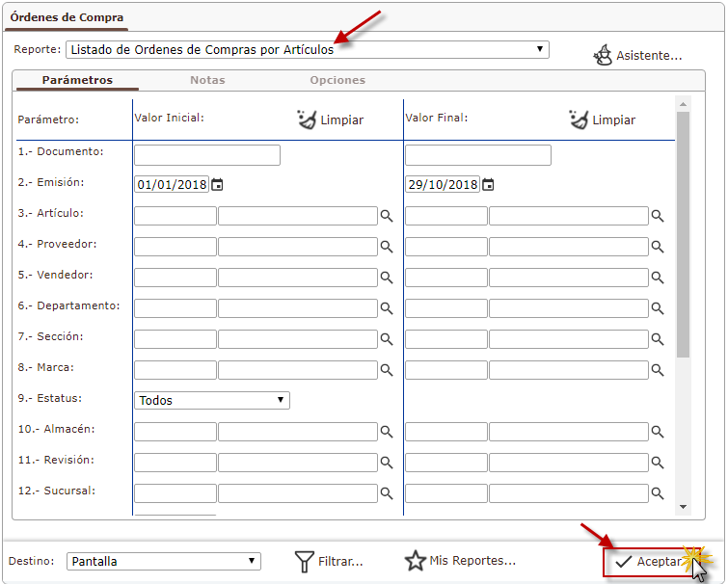Search final Artículo with magnifier icon
The height and width of the screenshot is (584, 728).
[x=658, y=216]
